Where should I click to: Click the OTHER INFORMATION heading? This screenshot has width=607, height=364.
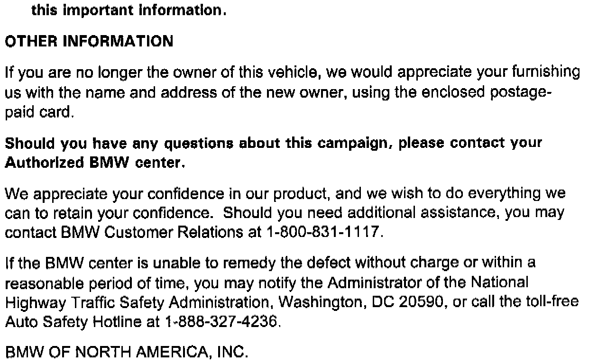pyautogui.click(x=89, y=42)
